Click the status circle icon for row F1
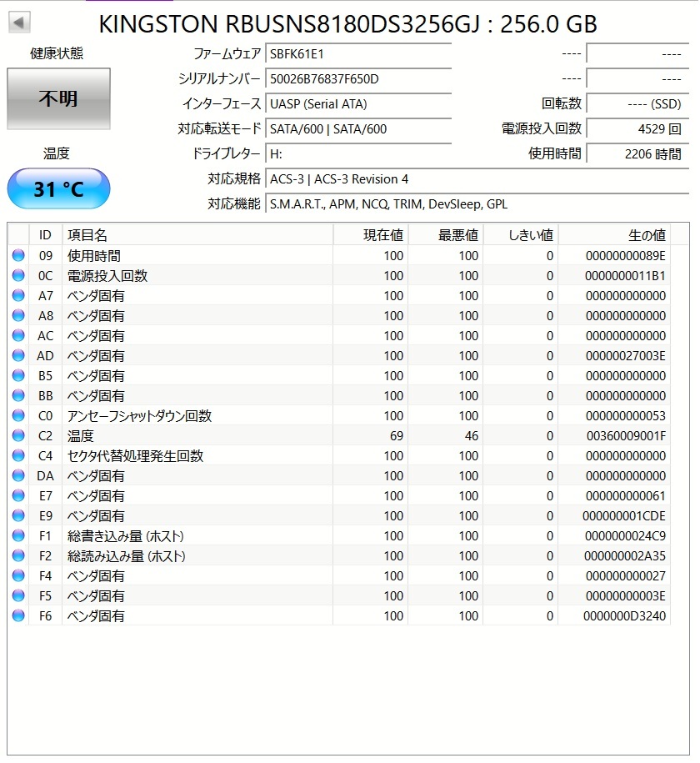This screenshot has height=763, width=700. (x=18, y=535)
